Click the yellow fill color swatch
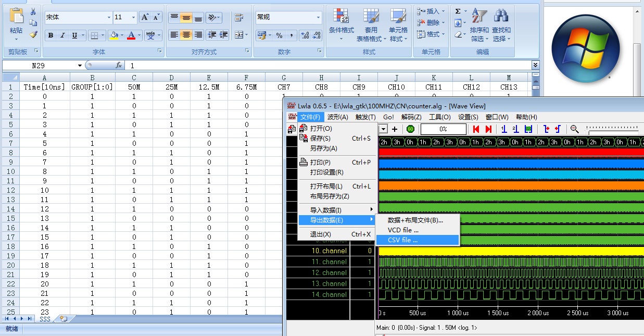This screenshot has width=644, height=336. coord(113,35)
